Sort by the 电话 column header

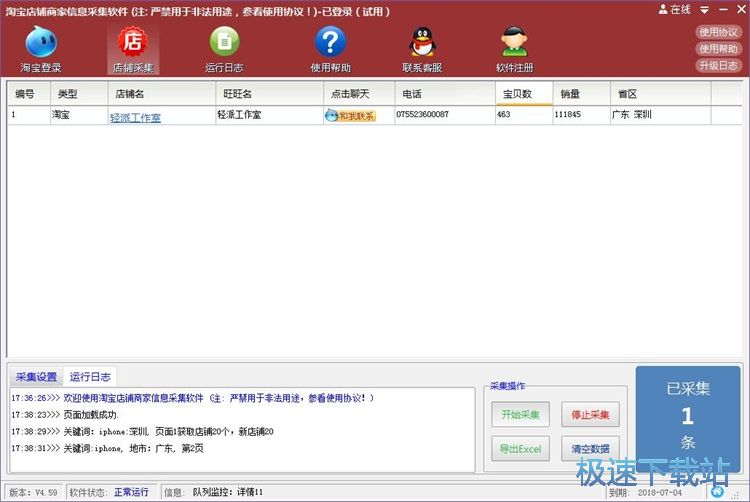pyautogui.click(x=445, y=94)
